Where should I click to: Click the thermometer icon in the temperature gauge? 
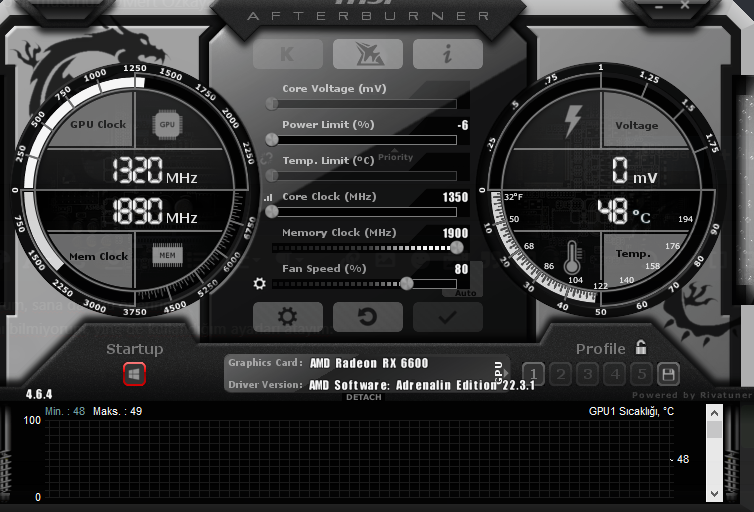572,257
